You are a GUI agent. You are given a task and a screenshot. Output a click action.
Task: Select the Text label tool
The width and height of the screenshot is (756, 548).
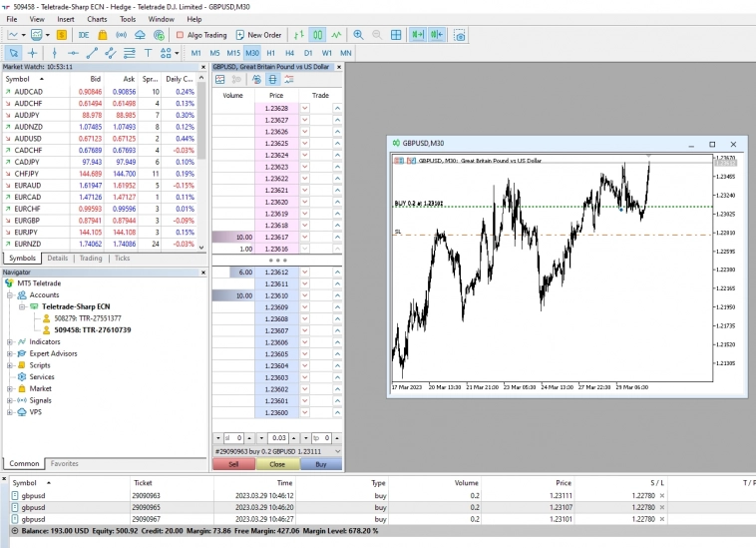[x=149, y=53]
